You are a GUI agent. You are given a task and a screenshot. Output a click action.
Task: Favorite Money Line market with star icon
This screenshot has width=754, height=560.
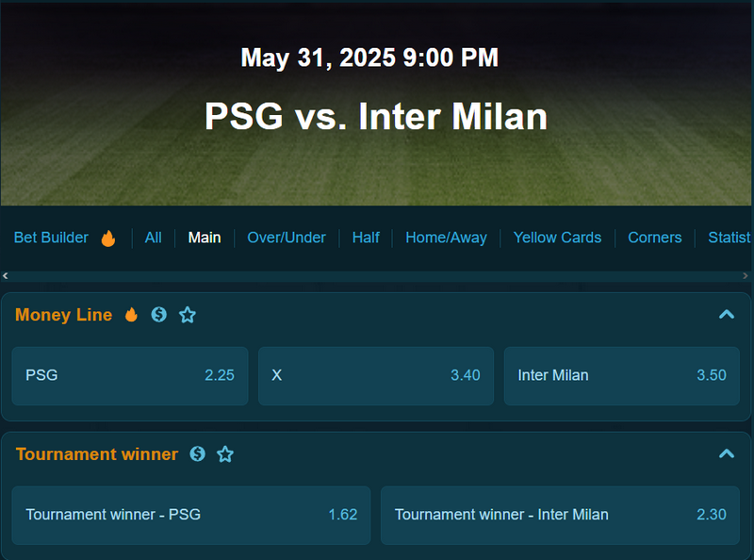coord(188,315)
